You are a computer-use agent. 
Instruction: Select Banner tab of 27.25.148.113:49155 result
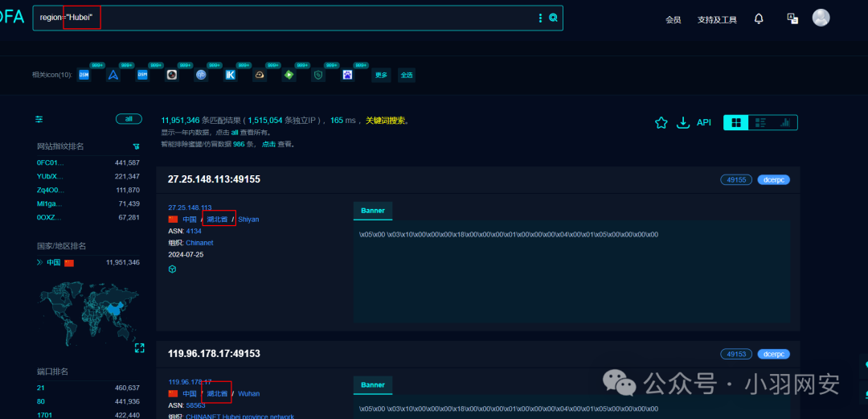(373, 211)
